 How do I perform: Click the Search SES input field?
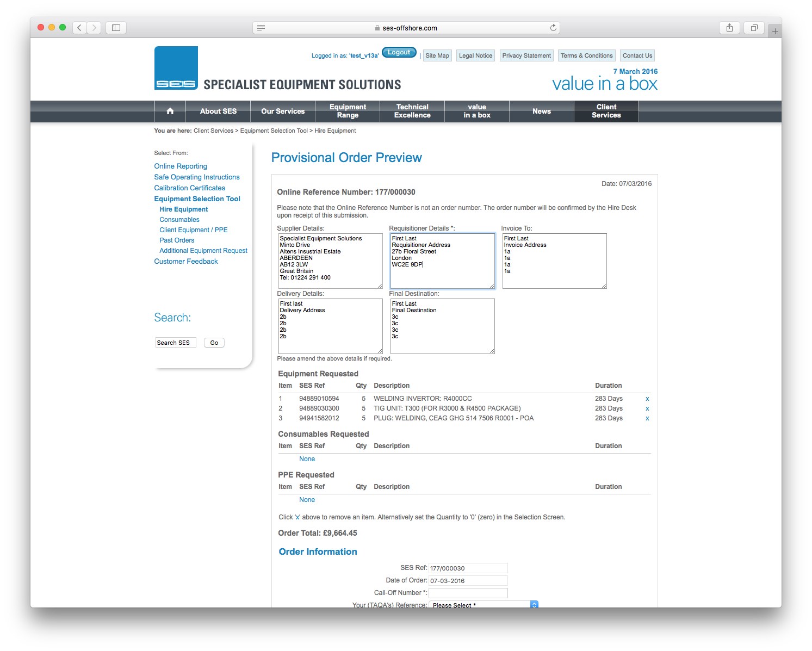coord(176,343)
